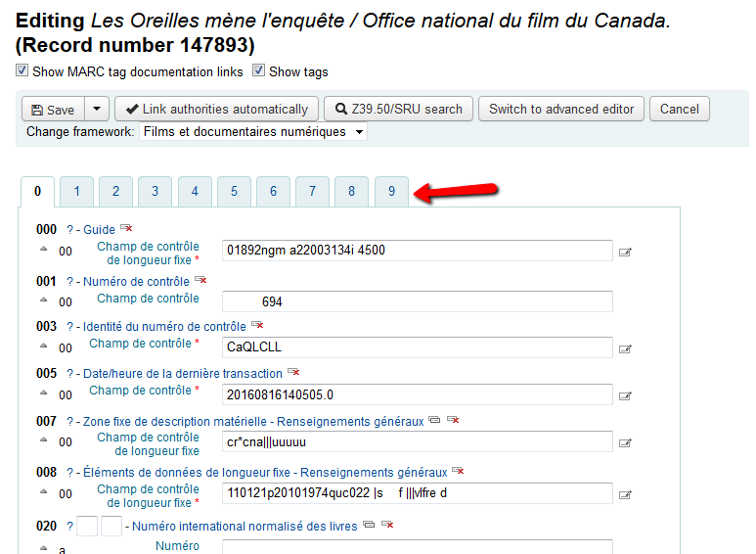Image resolution: width=756 pixels, height=554 pixels.
Task: Click the 003 field containing CaQLCLL
Action: tap(417, 347)
